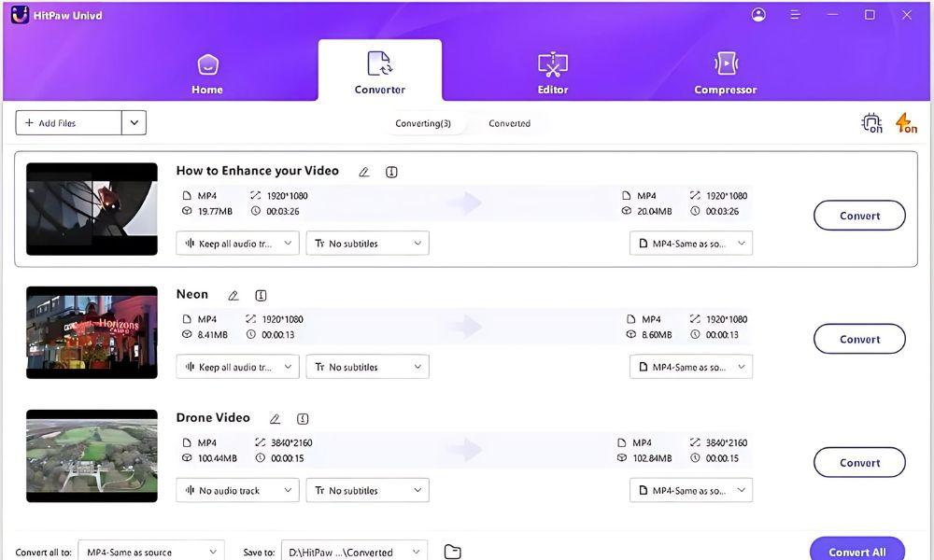Open Drone Video subtitles dropdown
Screen dimensions: 934x560
(367, 490)
